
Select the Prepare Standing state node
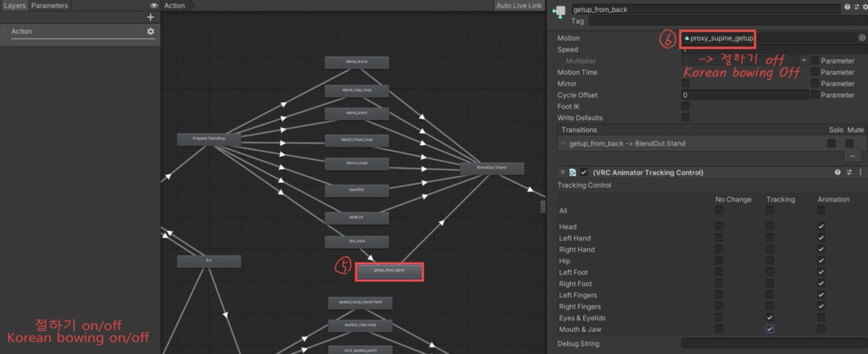point(209,139)
